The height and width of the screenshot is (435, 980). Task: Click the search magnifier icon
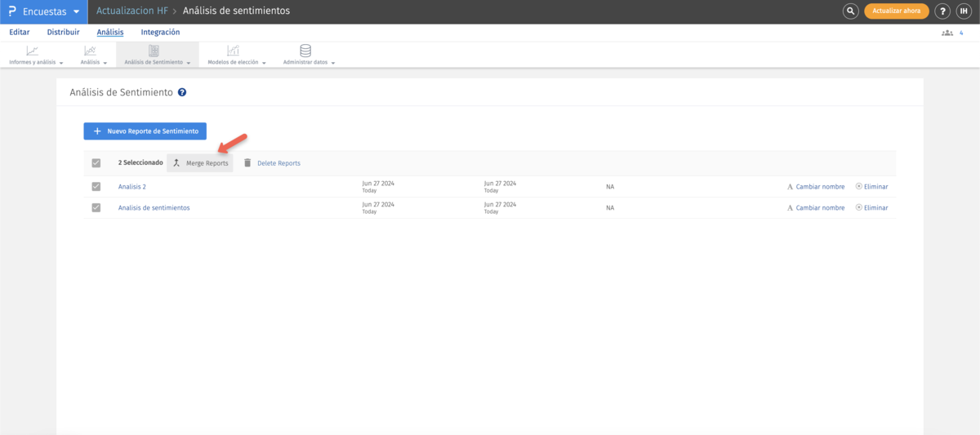pos(851,11)
